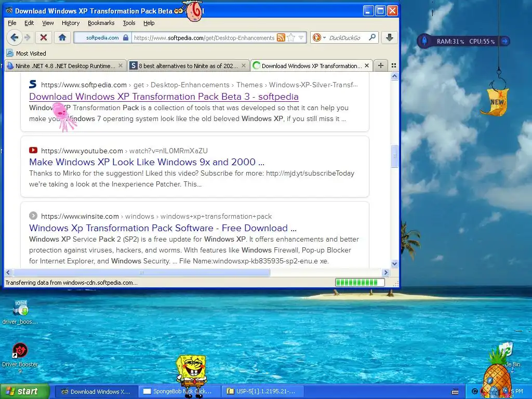Image resolution: width=532 pixels, height=399 pixels.
Task: Switch to USP-5[1].1.2195.21 taskbar item
Action: [262, 392]
